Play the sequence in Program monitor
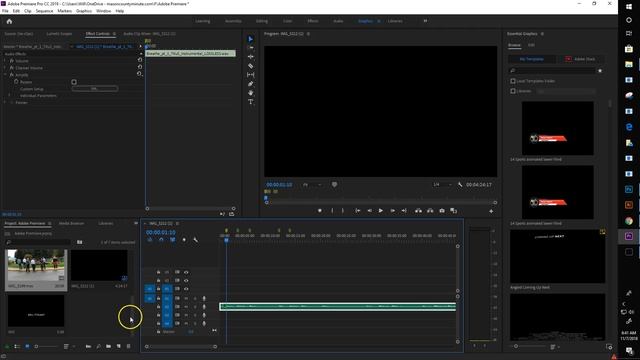Viewport: 640px width, 360px height. (380, 211)
